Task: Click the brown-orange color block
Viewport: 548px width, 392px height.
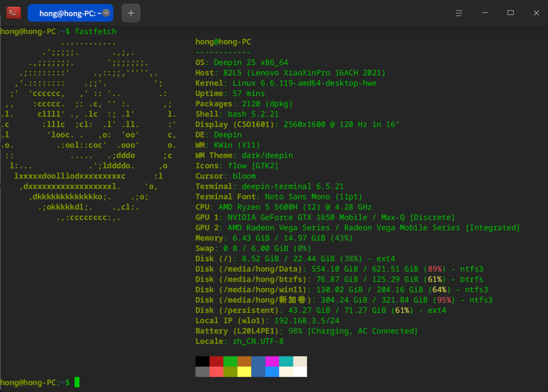Action: pos(244,361)
